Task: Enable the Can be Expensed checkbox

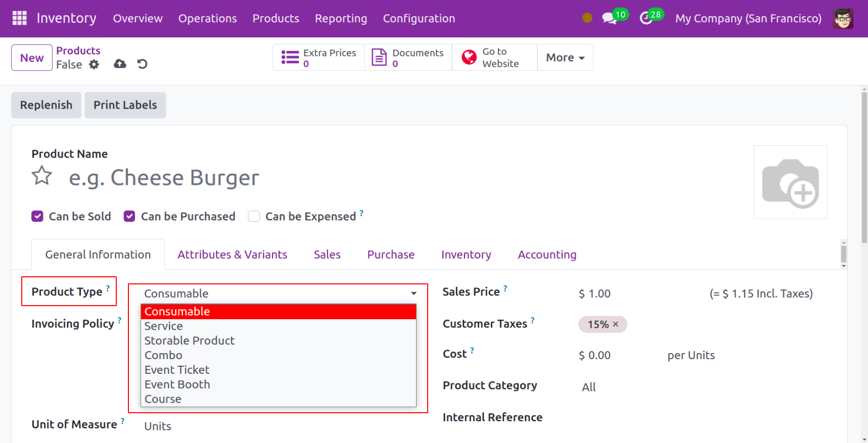Action: [x=254, y=217]
